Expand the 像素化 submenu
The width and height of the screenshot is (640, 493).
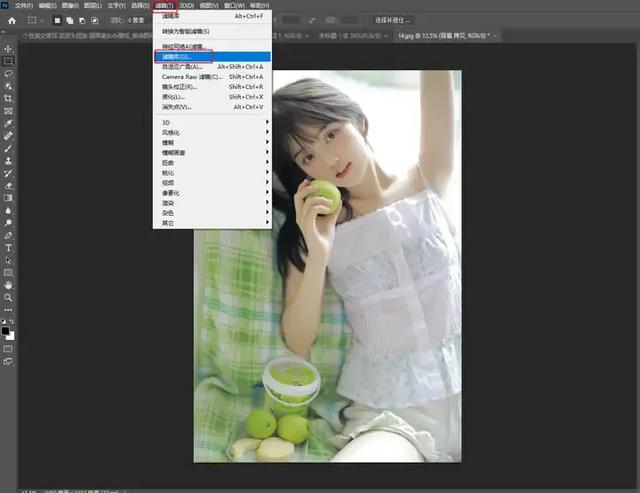212,193
